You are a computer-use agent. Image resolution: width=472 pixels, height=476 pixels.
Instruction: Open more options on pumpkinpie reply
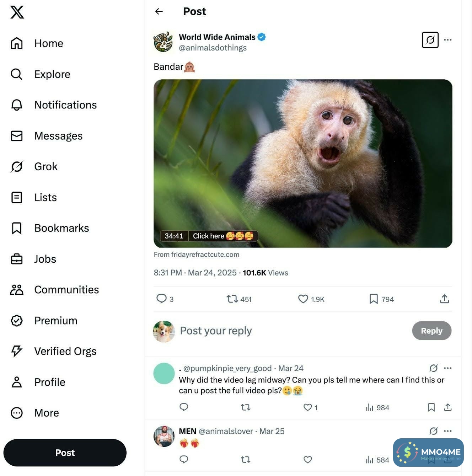(x=448, y=368)
